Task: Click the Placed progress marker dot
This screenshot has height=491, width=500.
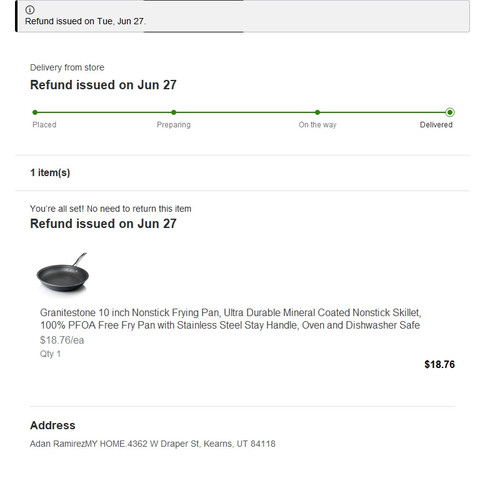Action: click(x=35, y=112)
